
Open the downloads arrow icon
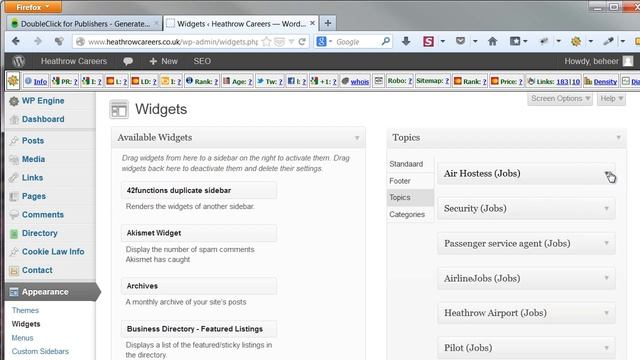tap(406, 41)
